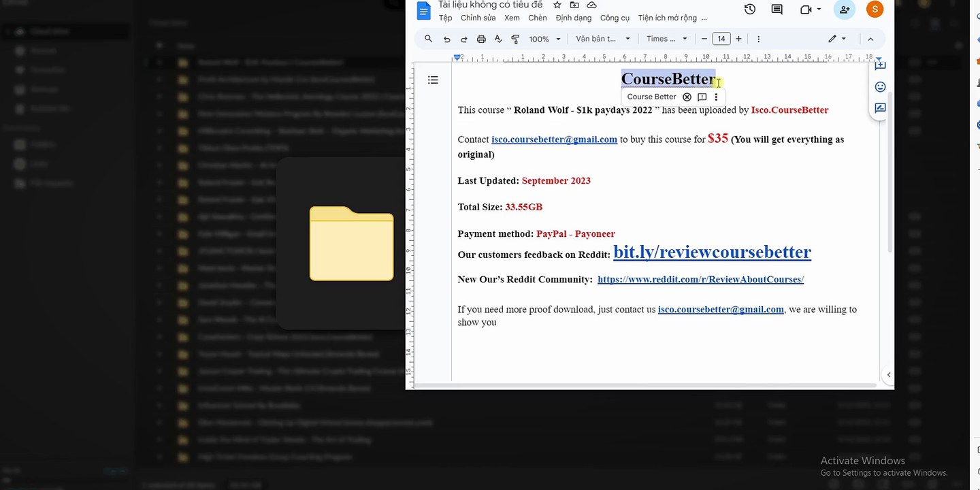This screenshot has height=490, width=980.
Task: Open the Google Docs home icon
Action: point(424,10)
